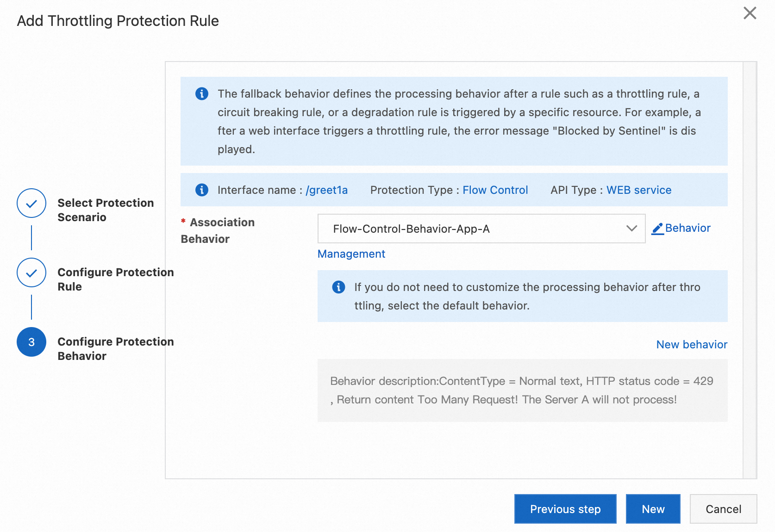Open the Management link
The width and height of the screenshot is (775, 532).
pyautogui.click(x=351, y=254)
